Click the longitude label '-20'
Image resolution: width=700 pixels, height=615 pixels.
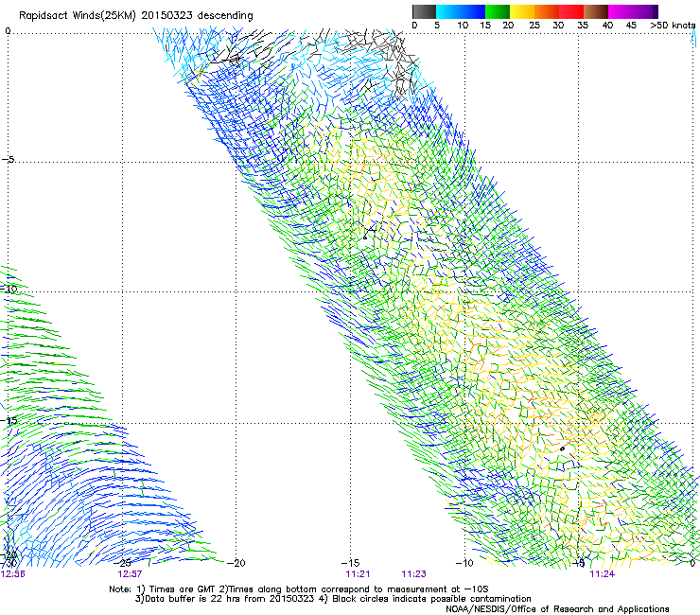pyautogui.click(x=236, y=563)
